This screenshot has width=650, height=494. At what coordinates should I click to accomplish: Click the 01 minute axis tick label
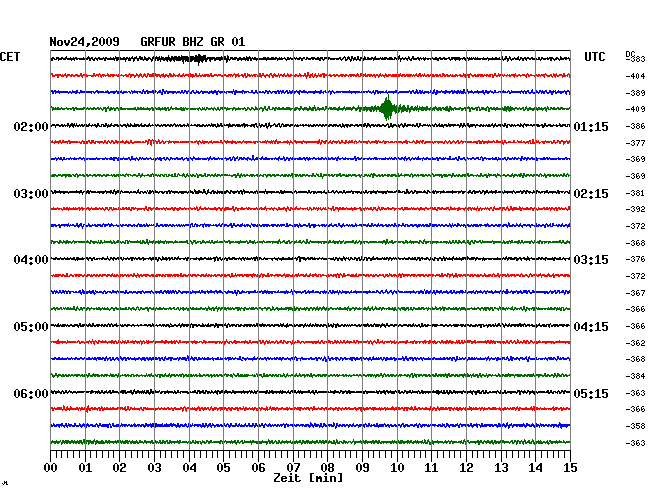[85, 467]
